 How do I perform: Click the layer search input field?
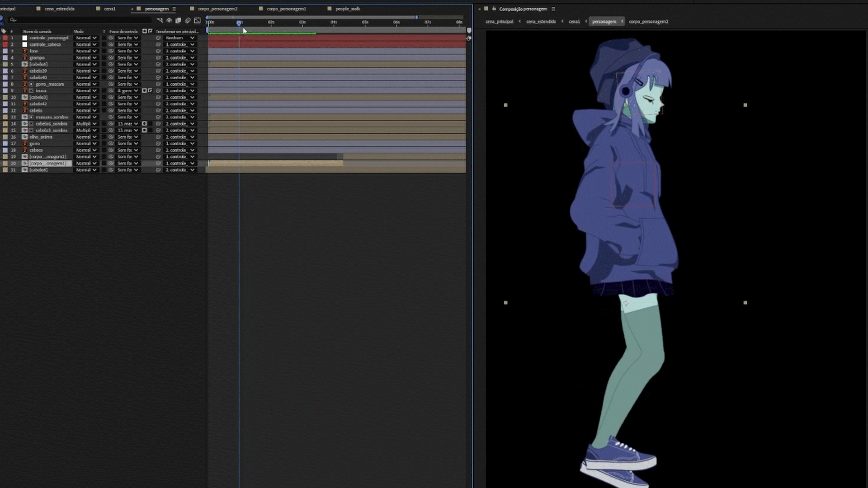[81, 20]
